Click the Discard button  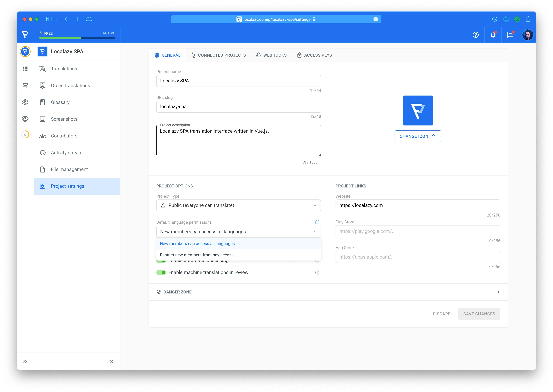click(x=441, y=314)
